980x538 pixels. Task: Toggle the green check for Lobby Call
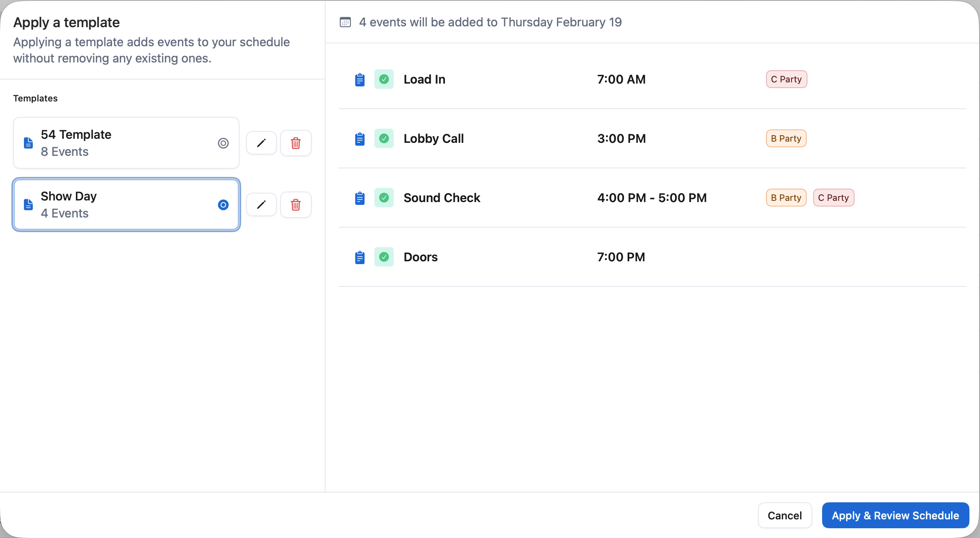(384, 138)
